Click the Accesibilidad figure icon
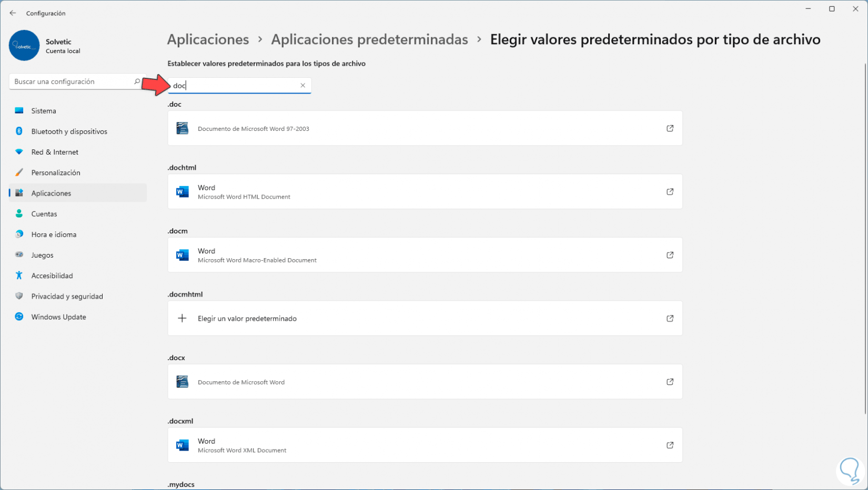This screenshot has height=490, width=868. (19, 275)
